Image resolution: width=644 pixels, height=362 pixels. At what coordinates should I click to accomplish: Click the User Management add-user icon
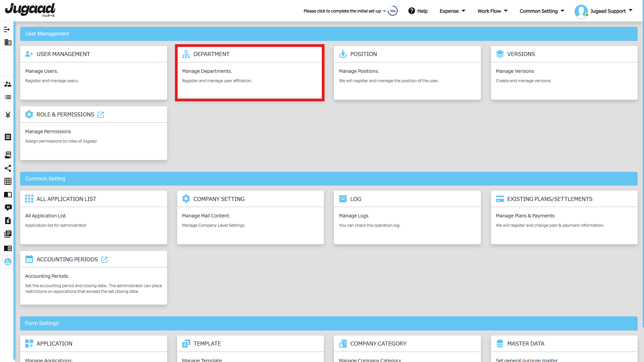coord(29,54)
